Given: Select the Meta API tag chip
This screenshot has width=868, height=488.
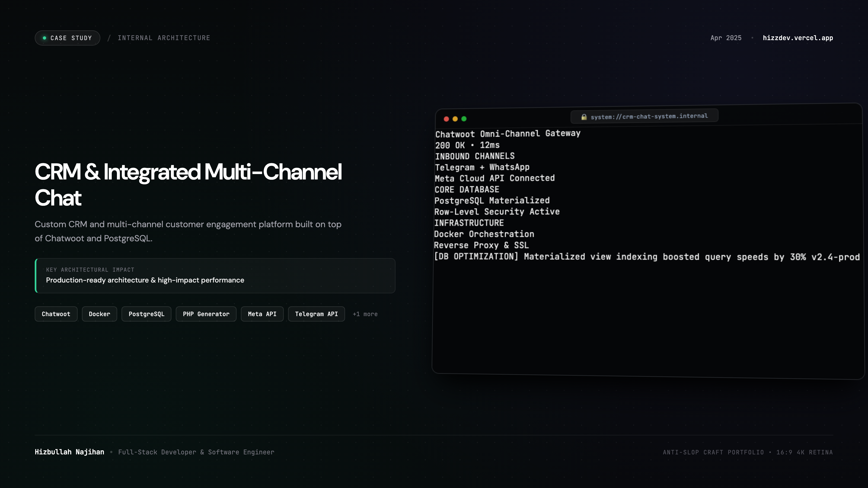Looking at the screenshot, I should [262, 314].
